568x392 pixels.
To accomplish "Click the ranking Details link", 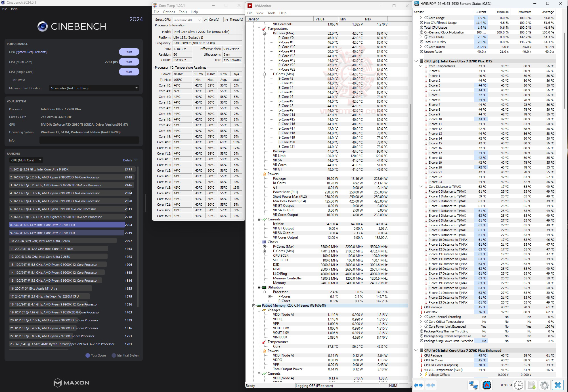I will click(x=128, y=160).
